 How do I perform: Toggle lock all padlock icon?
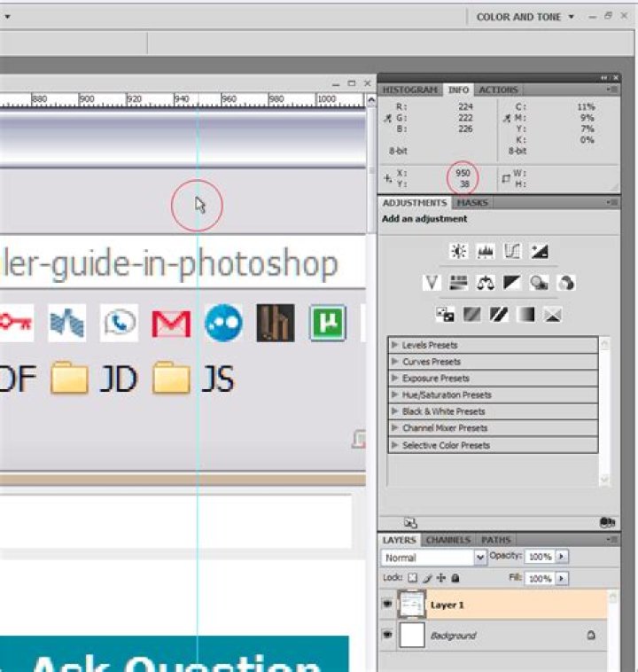455,578
